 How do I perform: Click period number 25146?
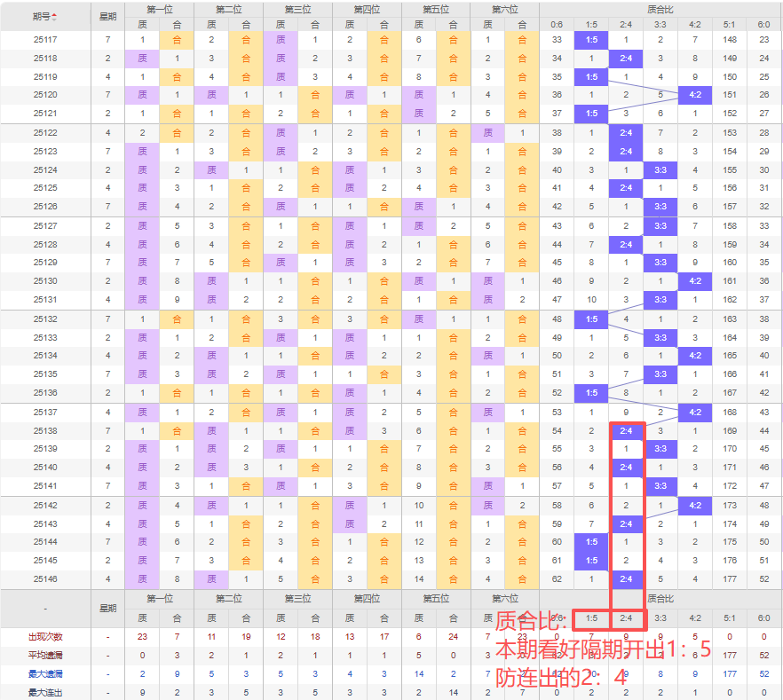coord(45,578)
